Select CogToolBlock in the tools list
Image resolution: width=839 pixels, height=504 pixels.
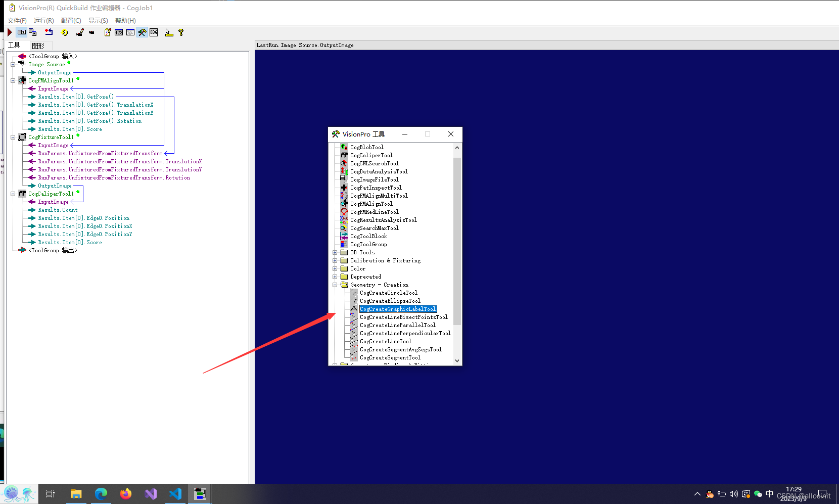[368, 236]
